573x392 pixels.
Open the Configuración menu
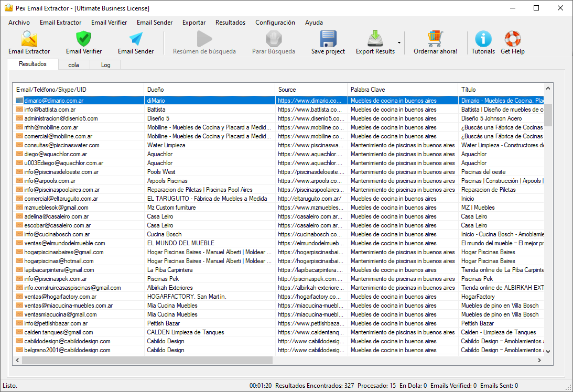click(x=275, y=23)
